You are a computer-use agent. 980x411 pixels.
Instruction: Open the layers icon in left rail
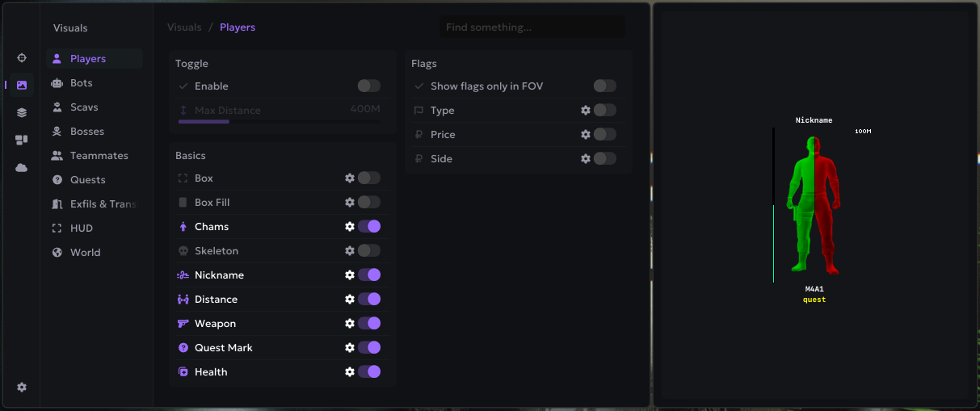point(22,112)
